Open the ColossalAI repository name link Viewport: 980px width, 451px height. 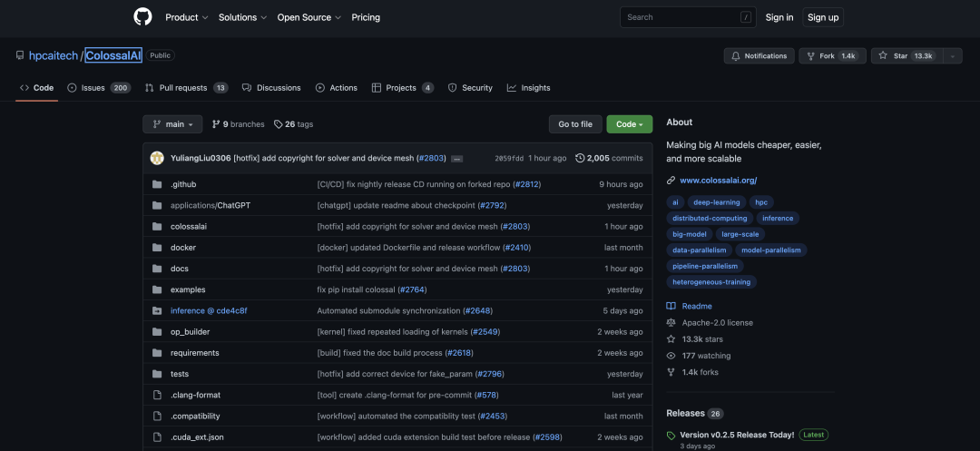[x=113, y=55]
